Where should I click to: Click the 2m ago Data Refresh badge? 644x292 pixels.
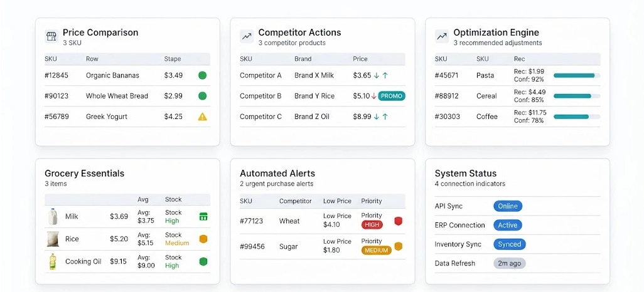coord(509,263)
